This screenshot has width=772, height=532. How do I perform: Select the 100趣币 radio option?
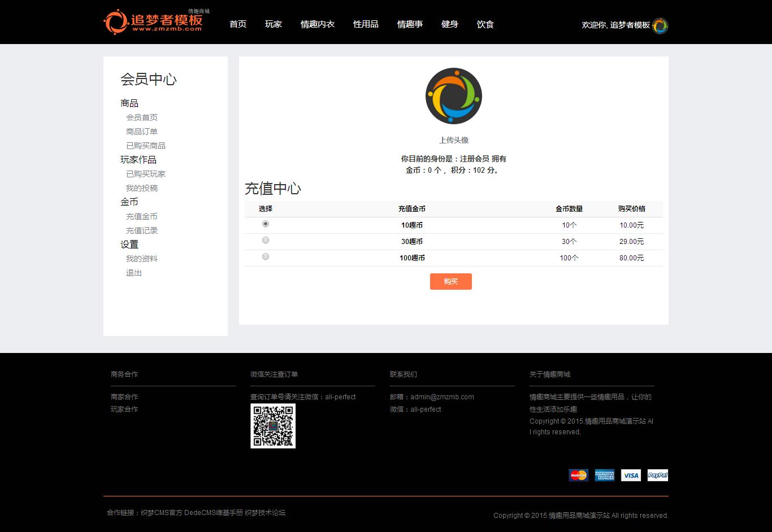[266, 257]
